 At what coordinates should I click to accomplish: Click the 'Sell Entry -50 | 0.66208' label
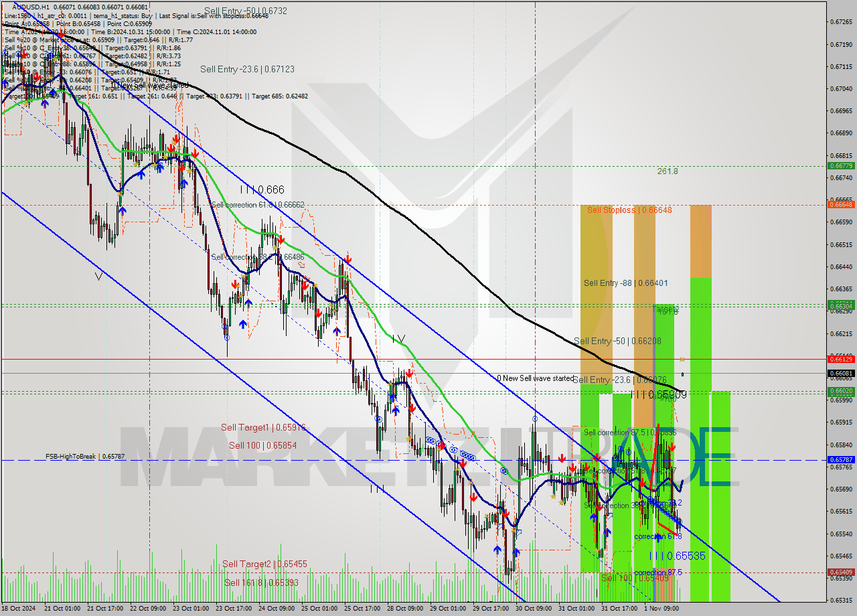coord(617,341)
